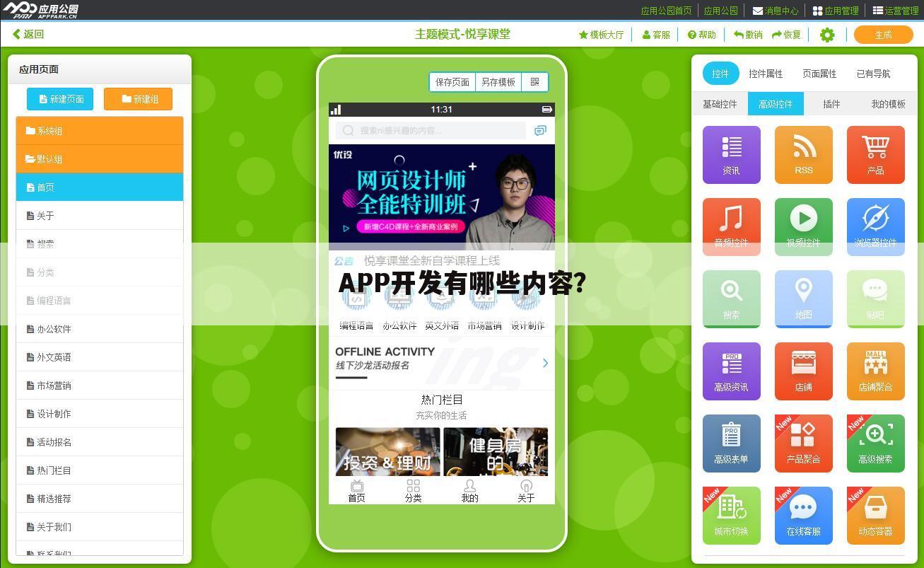
Task: Select the 关于 page in the list
Action: pyautogui.click(x=100, y=216)
